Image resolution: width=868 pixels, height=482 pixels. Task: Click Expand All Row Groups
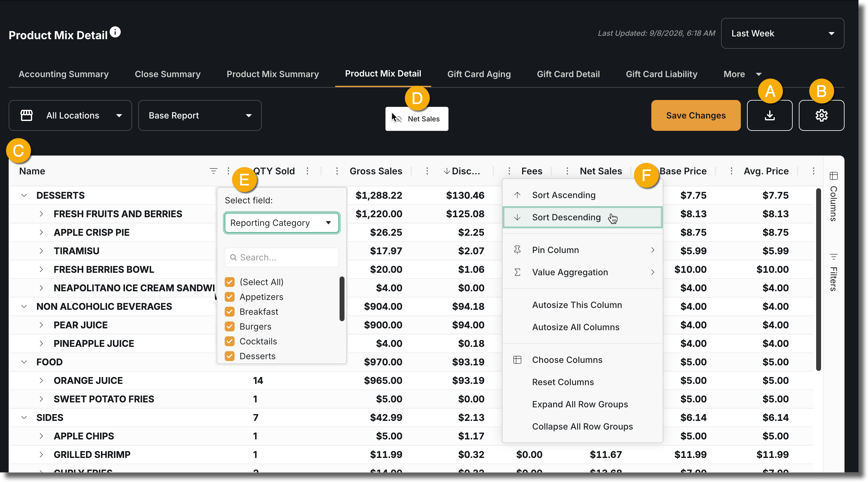click(582, 404)
